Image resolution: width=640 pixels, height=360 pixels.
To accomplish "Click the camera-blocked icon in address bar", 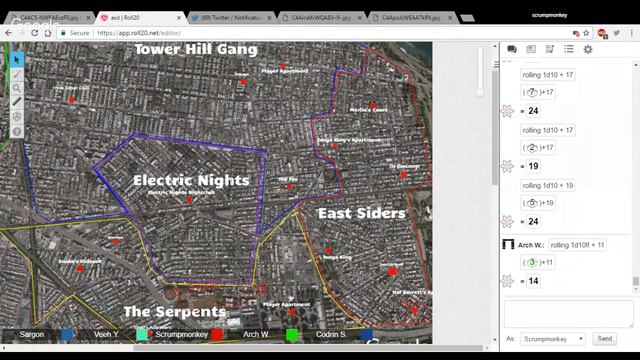I will pos(576,33).
